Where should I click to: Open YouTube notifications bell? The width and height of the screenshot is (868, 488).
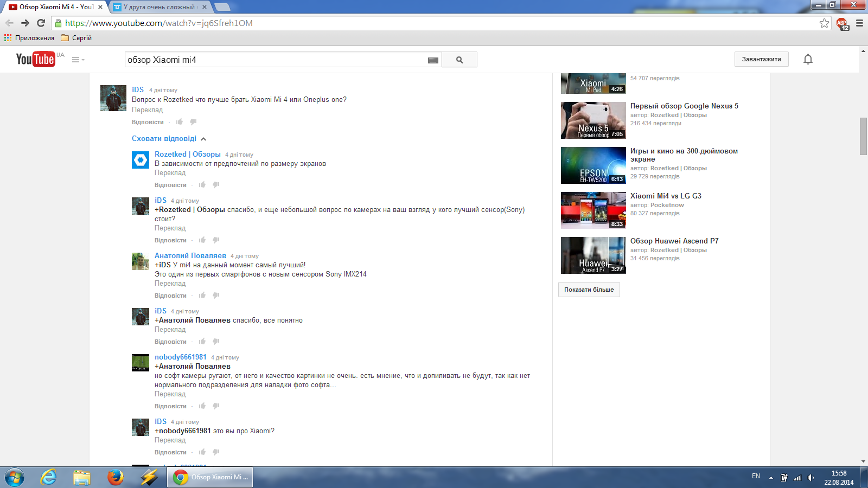pyautogui.click(x=808, y=59)
